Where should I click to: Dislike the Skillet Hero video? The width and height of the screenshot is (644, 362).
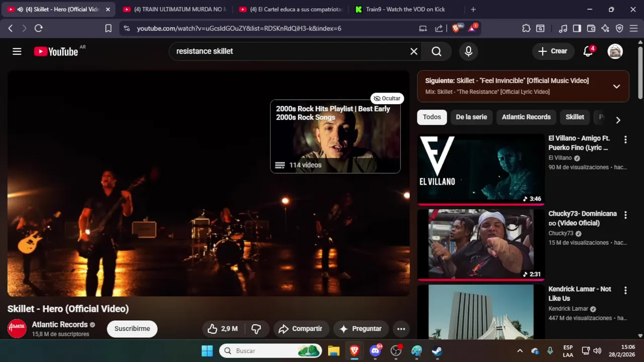coord(256,329)
